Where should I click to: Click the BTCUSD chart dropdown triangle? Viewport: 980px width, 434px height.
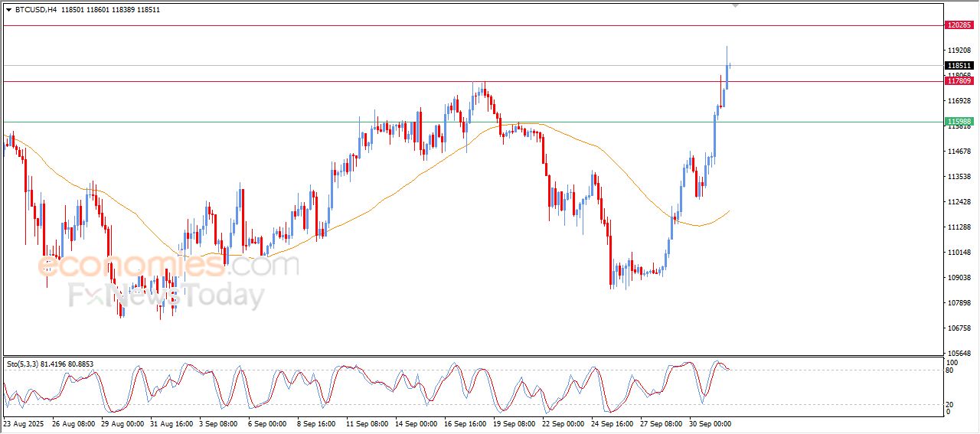point(8,9)
